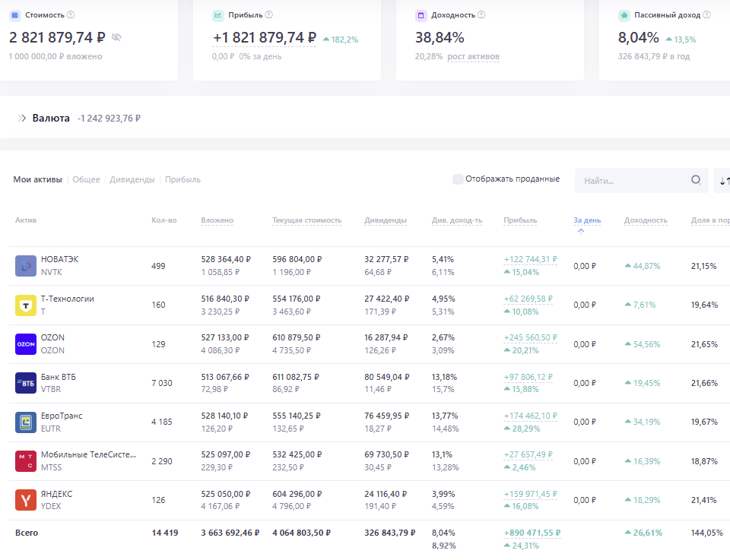Click the ЕвроТранс logo icon
730x560 pixels.
[x=26, y=422]
